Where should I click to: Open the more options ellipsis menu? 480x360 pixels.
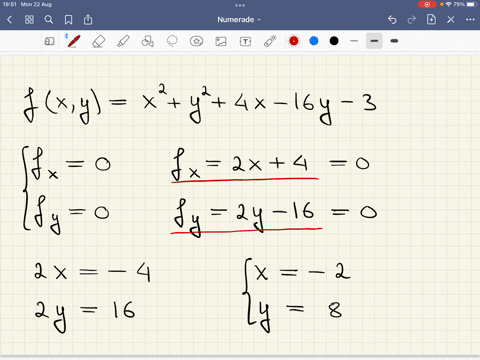pyautogui.click(x=470, y=20)
